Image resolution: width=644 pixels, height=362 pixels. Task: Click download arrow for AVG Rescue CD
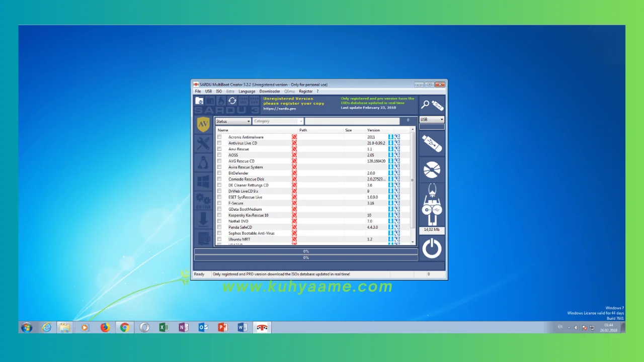[x=391, y=161]
